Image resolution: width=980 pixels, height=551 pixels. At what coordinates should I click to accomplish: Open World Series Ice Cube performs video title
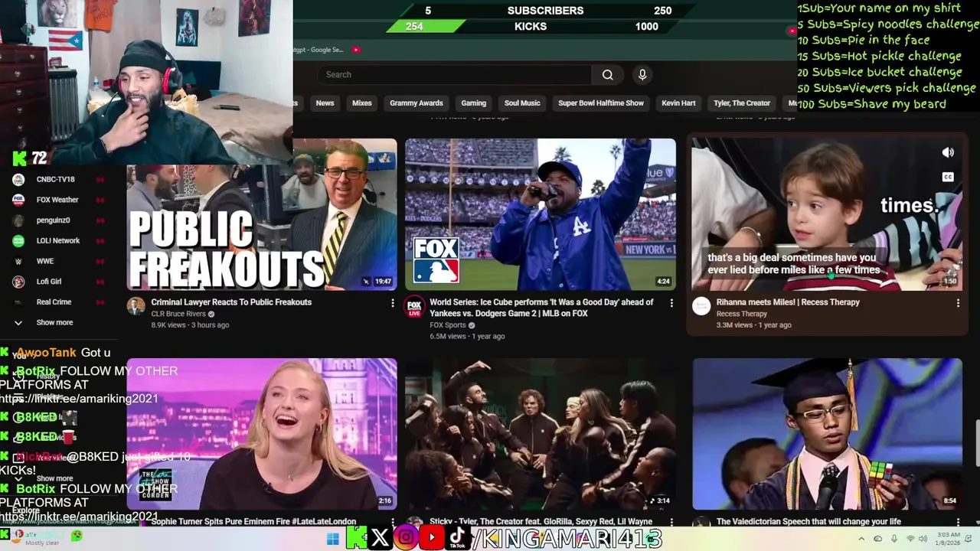(x=541, y=308)
